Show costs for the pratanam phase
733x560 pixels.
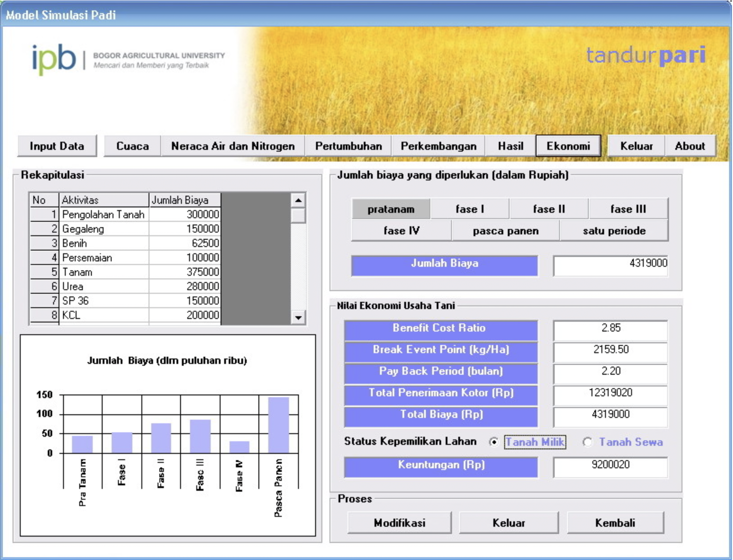pyautogui.click(x=391, y=209)
